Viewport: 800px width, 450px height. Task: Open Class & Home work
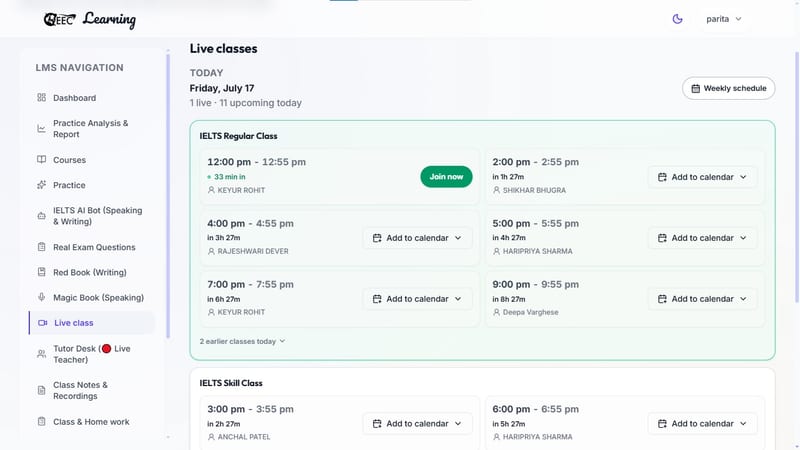(92, 421)
